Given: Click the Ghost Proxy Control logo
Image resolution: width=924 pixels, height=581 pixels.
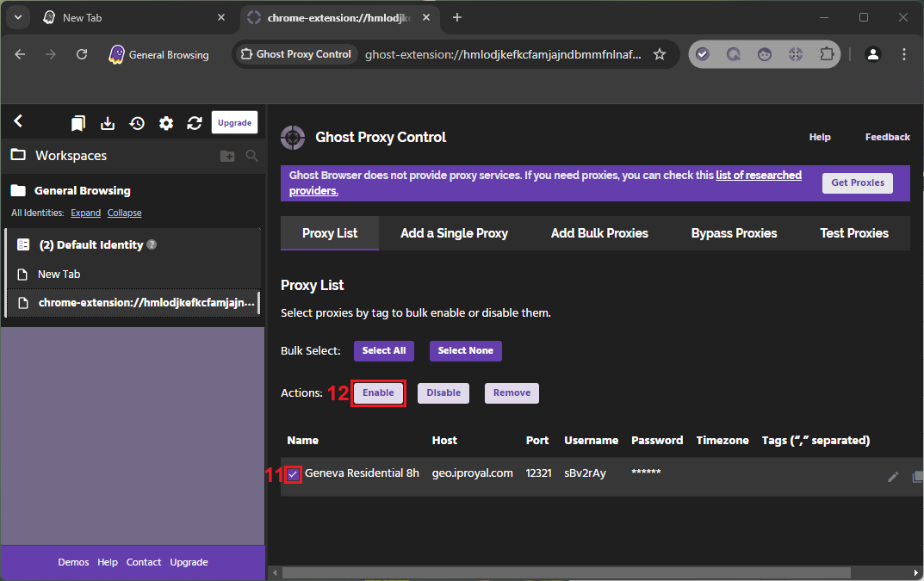Looking at the screenshot, I should [293, 138].
